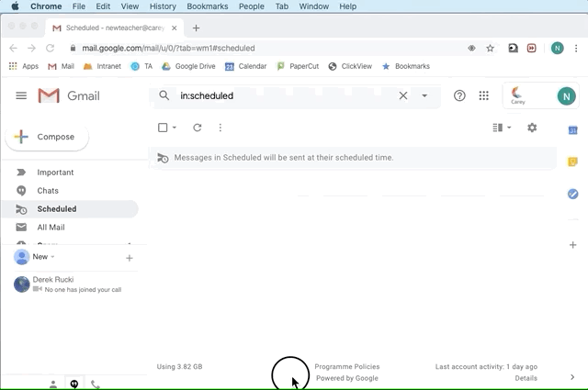The height and width of the screenshot is (390, 588).
Task: Get add-ons with side panel plus
Action: [572, 245]
